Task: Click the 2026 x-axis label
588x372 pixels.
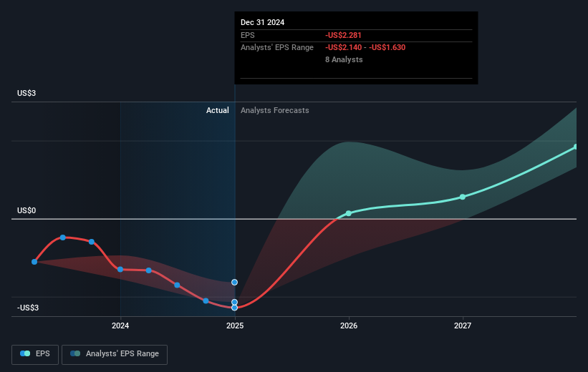Action: coord(349,325)
